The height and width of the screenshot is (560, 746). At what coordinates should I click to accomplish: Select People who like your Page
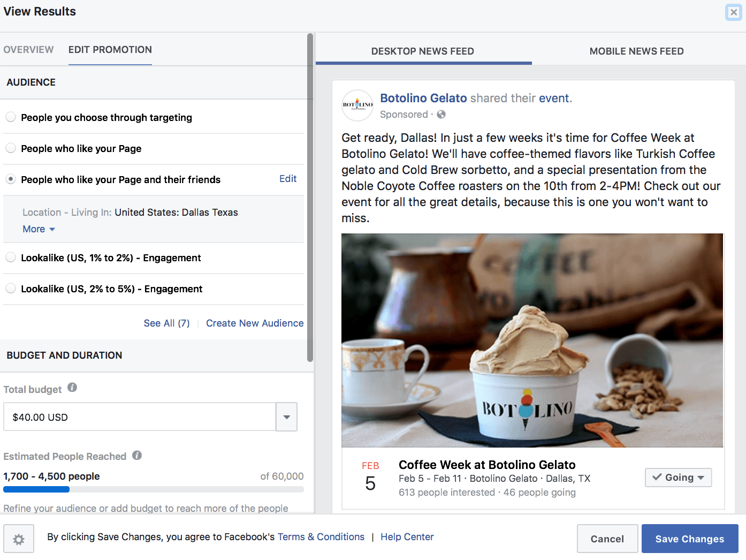[x=11, y=148]
